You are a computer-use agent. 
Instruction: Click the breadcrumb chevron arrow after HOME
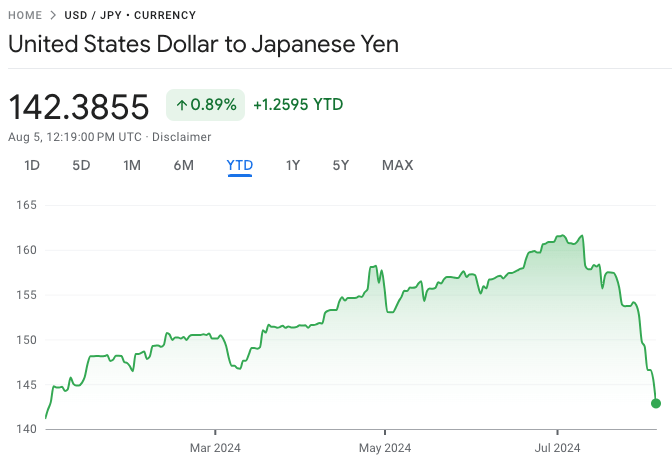53,16
